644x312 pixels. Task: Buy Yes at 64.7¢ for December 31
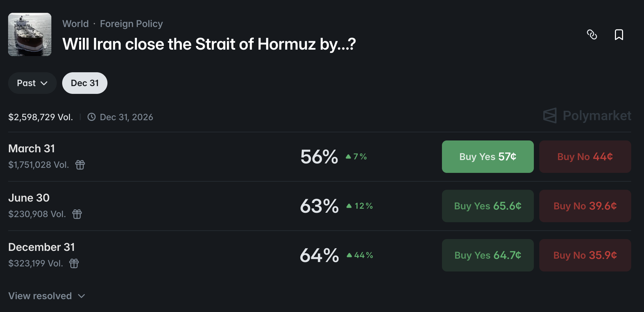(x=488, y=255)
